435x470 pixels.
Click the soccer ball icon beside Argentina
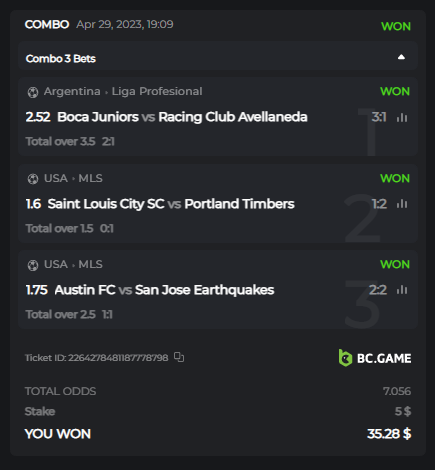click(x=33, y=92)
